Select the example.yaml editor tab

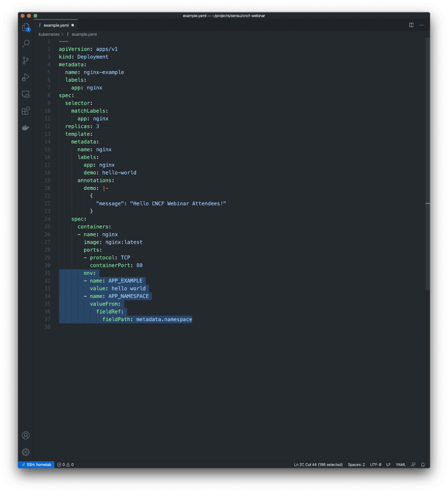[x=57, y=25]
